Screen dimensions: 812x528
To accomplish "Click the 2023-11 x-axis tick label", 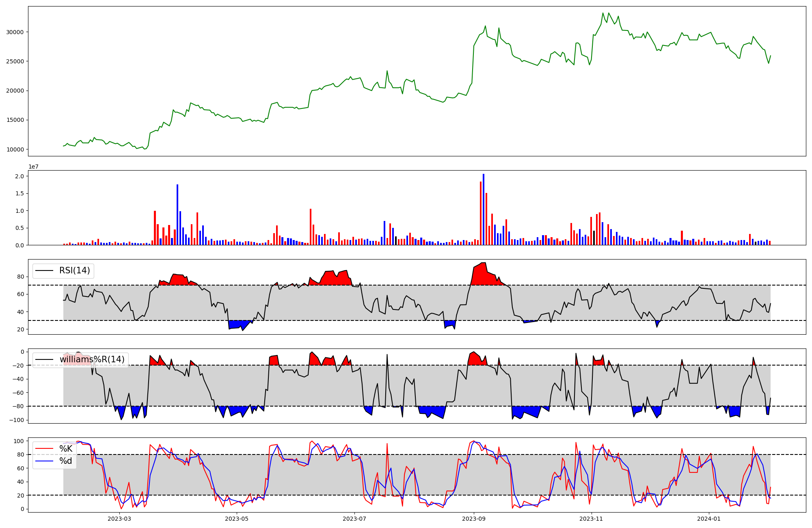I will point(591,519).
